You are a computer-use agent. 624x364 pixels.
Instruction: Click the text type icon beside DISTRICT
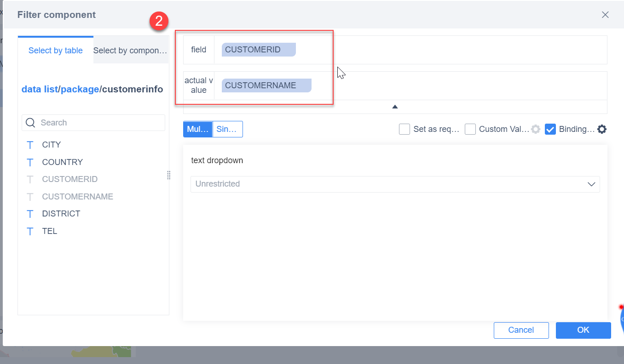pos(30,214)
